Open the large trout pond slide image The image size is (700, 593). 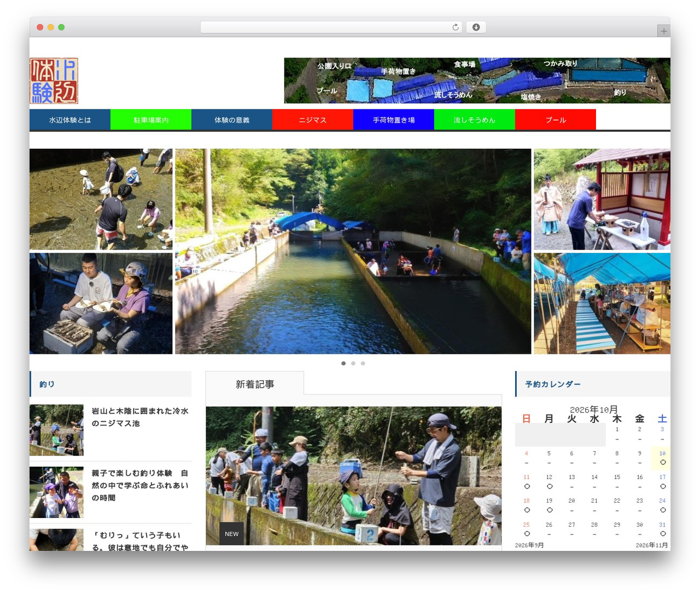pyautogui.click(x=353, y=251)
